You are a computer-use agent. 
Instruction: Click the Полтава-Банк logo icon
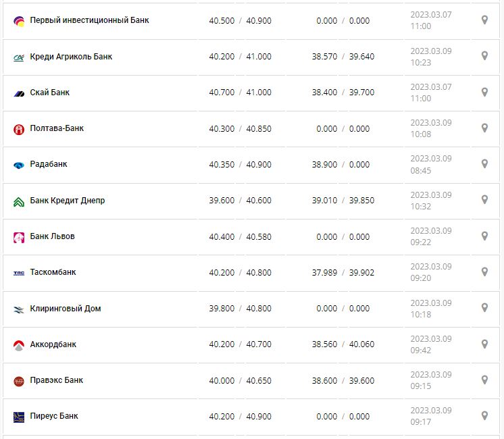click(x=19, y=129)
